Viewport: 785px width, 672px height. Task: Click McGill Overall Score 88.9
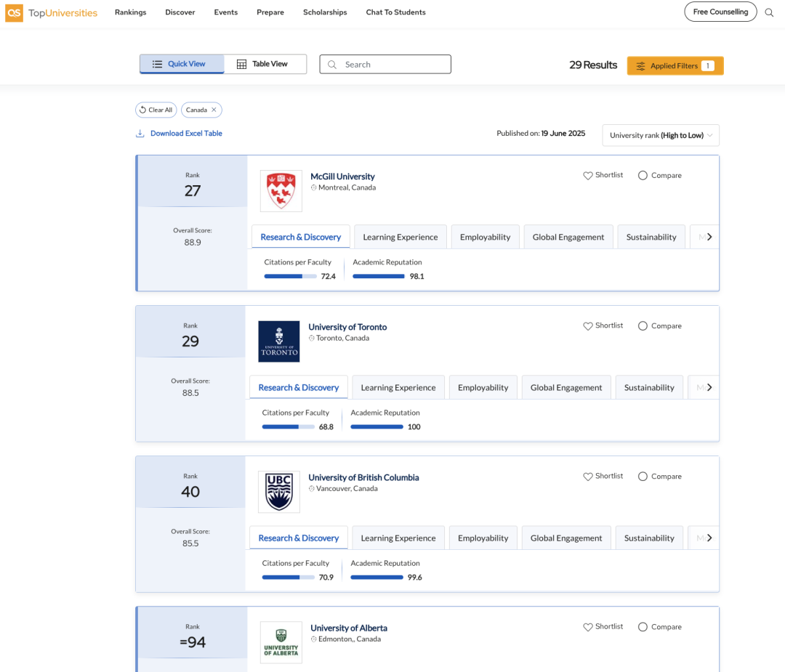[193, 243]
